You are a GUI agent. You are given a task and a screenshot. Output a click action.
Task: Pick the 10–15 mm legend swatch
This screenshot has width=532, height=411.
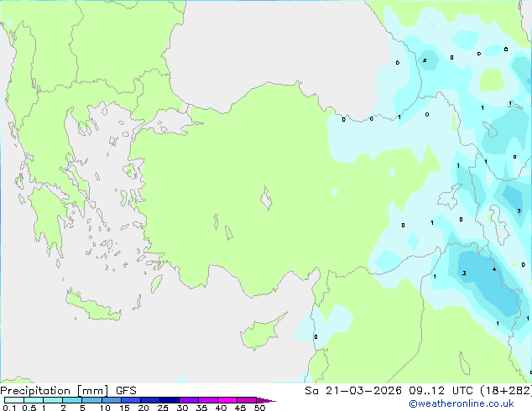coord(111,400)
